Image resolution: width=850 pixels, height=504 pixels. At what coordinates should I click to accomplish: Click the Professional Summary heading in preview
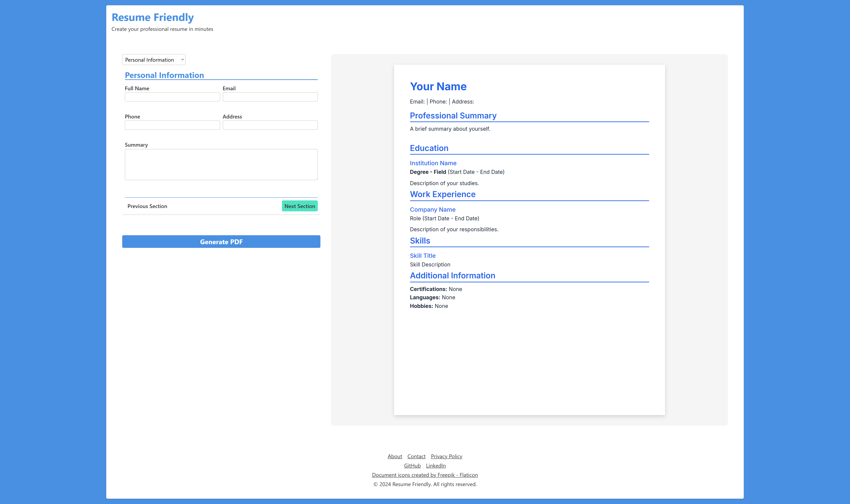coord(453,116)
